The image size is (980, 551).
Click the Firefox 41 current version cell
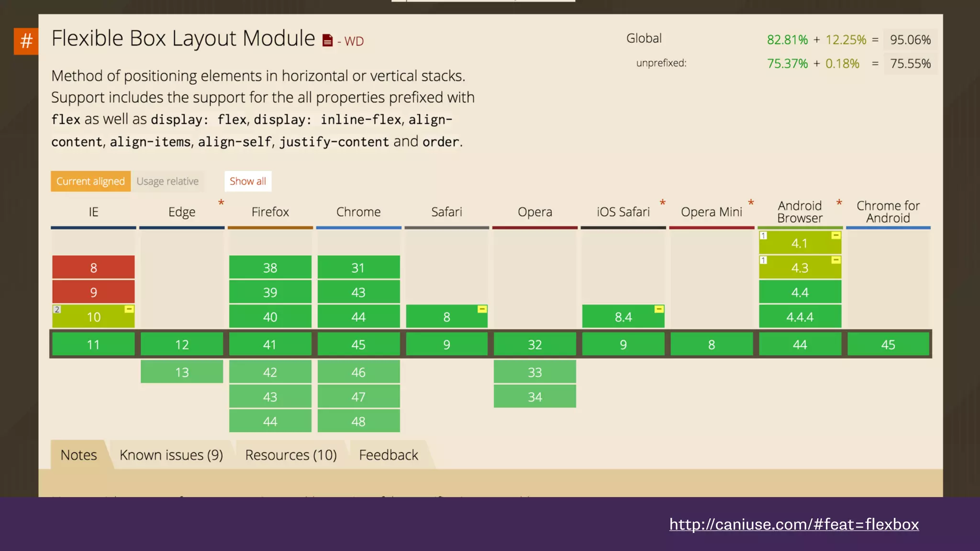(x=270, y=344)
